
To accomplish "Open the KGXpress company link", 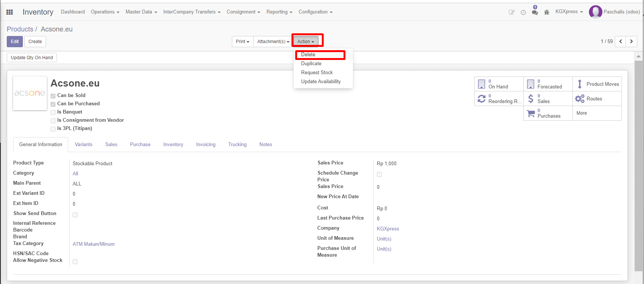I will pyautogui.click(x=388, y=229).
